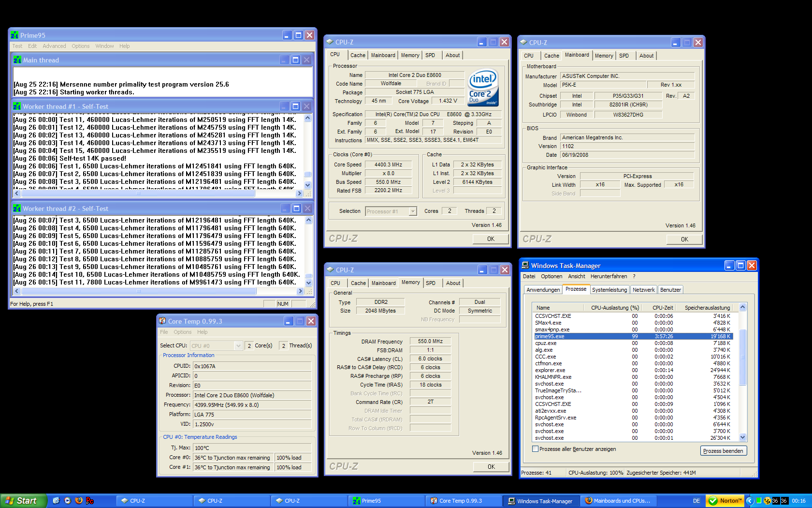Open the Test menu in Prime95
This screenshot has height=508, width=812.
pos(17,46)
